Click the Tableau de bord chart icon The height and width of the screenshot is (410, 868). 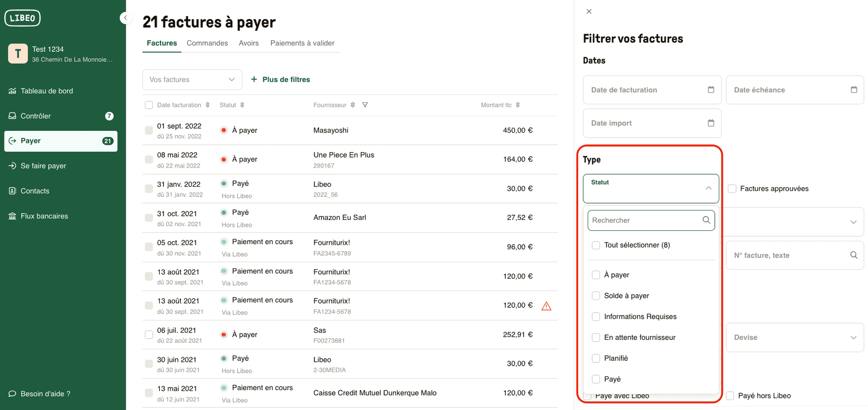point(12,91)
